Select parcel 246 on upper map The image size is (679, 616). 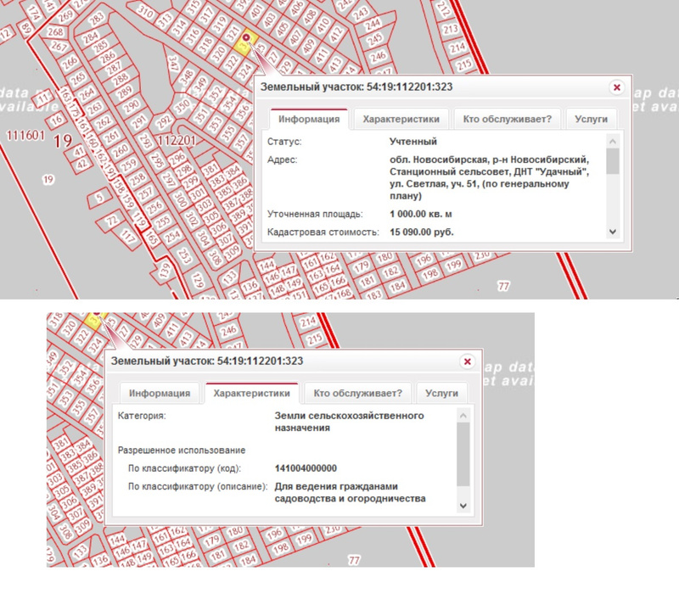click(378, 56)
